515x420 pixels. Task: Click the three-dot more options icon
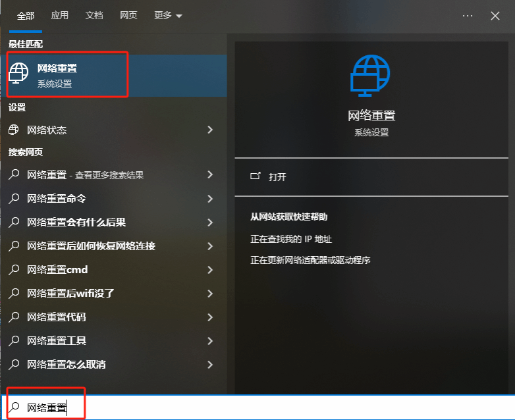point(468,15)
